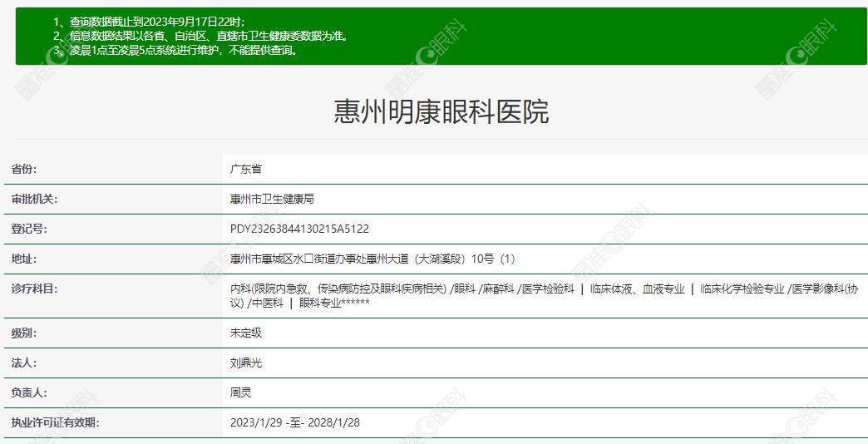
Task: Select the 诊疗科目 label
Action: point(34,289)
